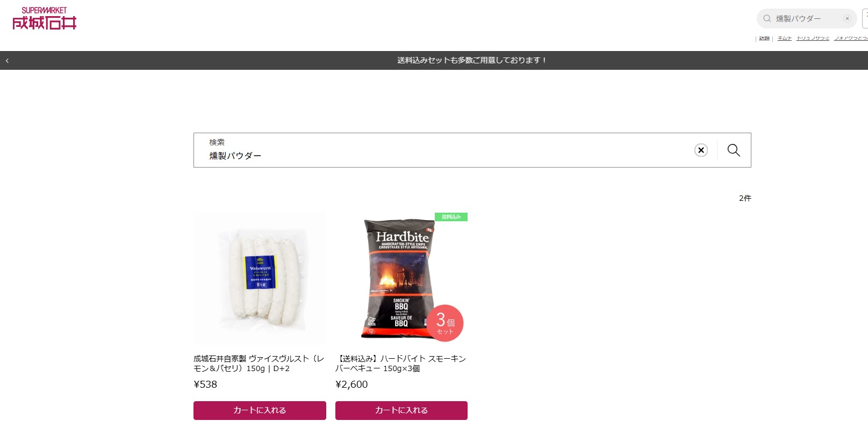The image size is (868, 435).
Task: Click the トリュフサラミ trending keyword link
Action: point(813,38)
